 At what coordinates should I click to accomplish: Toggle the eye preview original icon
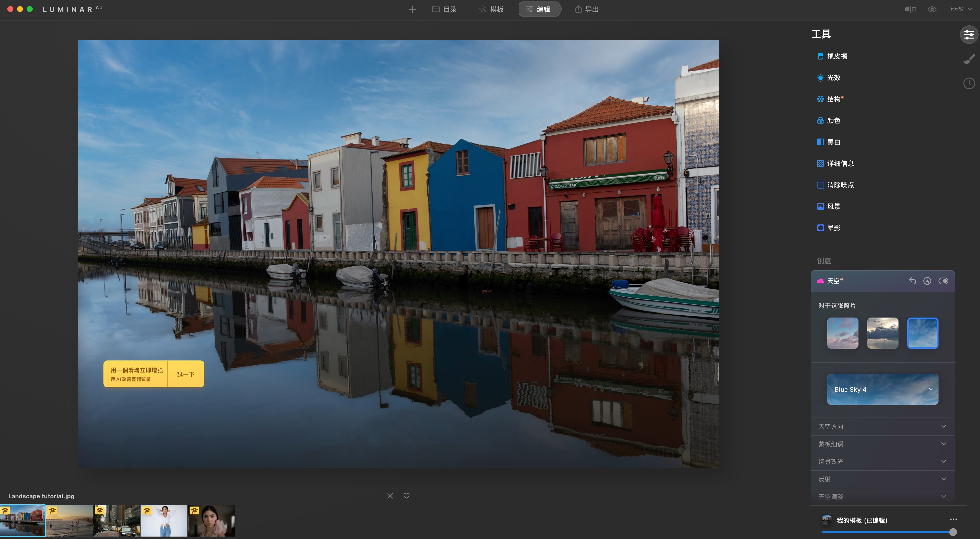click(932, 9)
